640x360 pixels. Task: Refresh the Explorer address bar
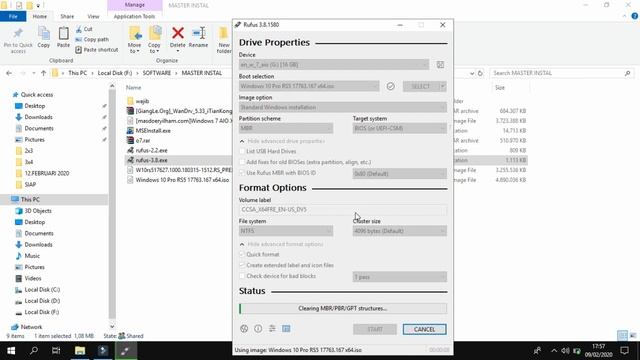480,73
